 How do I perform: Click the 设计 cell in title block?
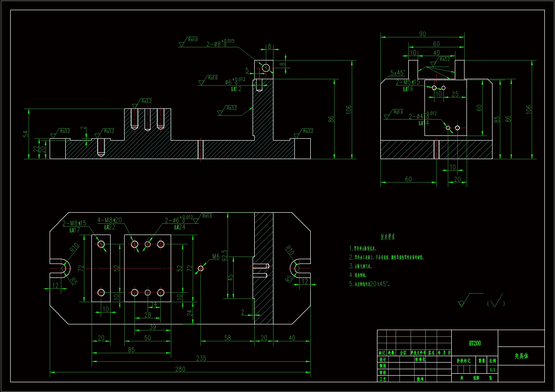pyautogui.click(x=382, y=360)
